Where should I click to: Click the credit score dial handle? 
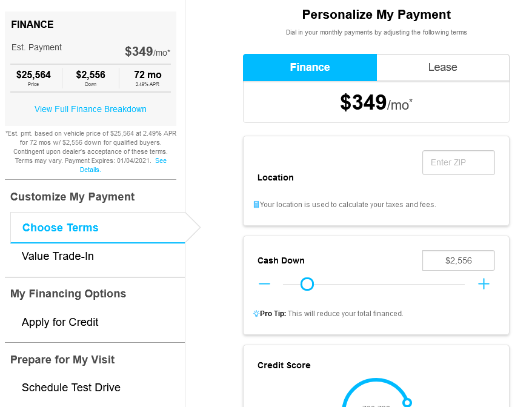[x=407, y=403]
